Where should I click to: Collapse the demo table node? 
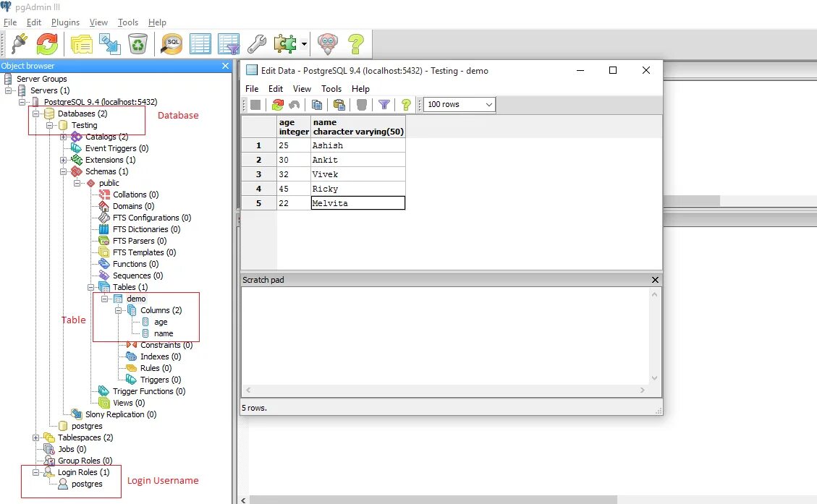(x=104, y=299)
